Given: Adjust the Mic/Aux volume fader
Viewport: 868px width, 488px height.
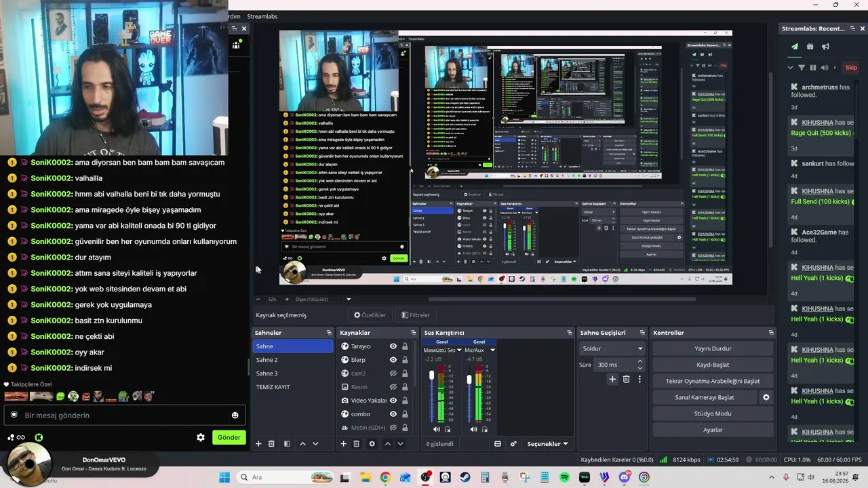Looking at the screenshot, I should tap(469, 380).
